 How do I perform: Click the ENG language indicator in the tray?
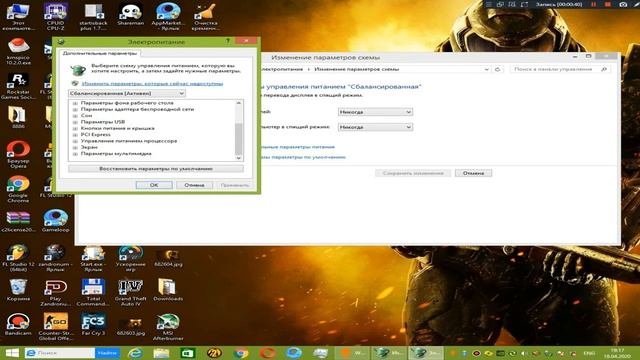point(589,353)
